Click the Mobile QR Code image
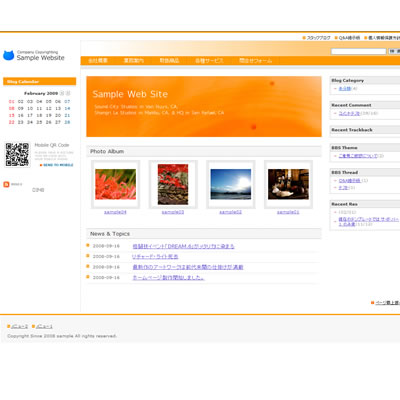This screenshot has height=400, width=400. click(x=17, y=155)
